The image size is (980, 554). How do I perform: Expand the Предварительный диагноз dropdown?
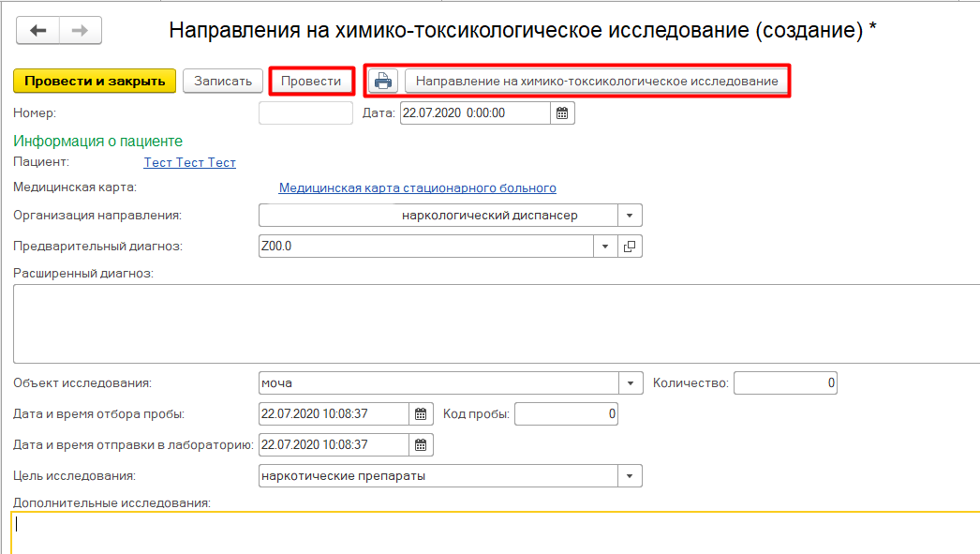(605, 247)
